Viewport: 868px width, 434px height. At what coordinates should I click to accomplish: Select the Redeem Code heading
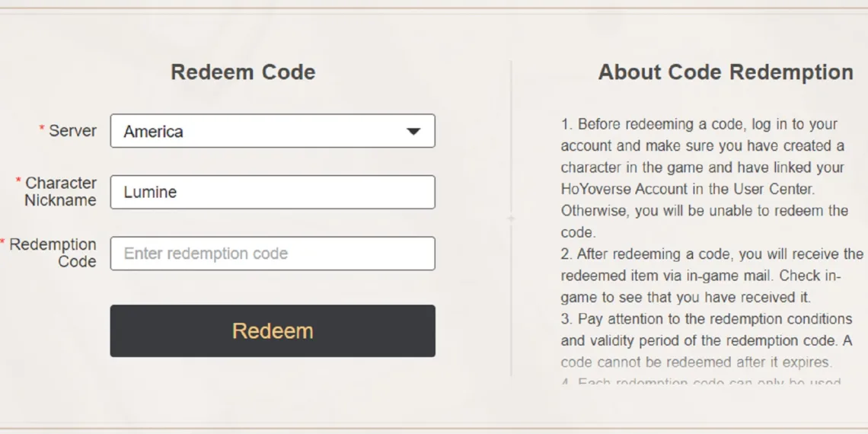(x=243, y=72)
